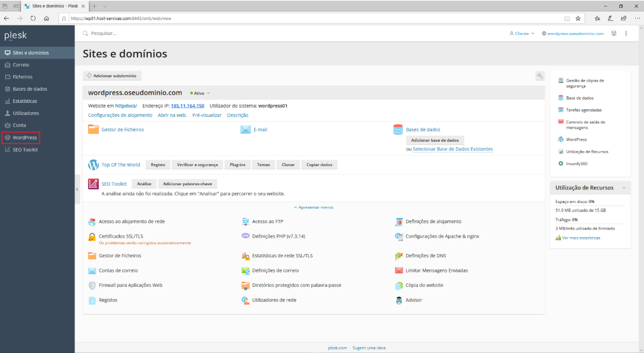Select Bases de dados sidebar item
The height and width of the screenshot is (353, 644).
[29, 89]
